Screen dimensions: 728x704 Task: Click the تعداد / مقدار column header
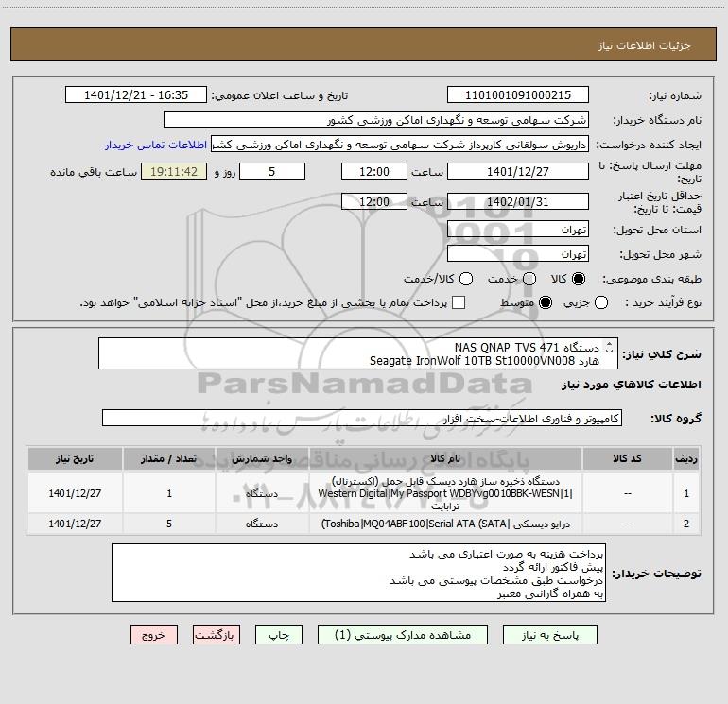(169, 459)
